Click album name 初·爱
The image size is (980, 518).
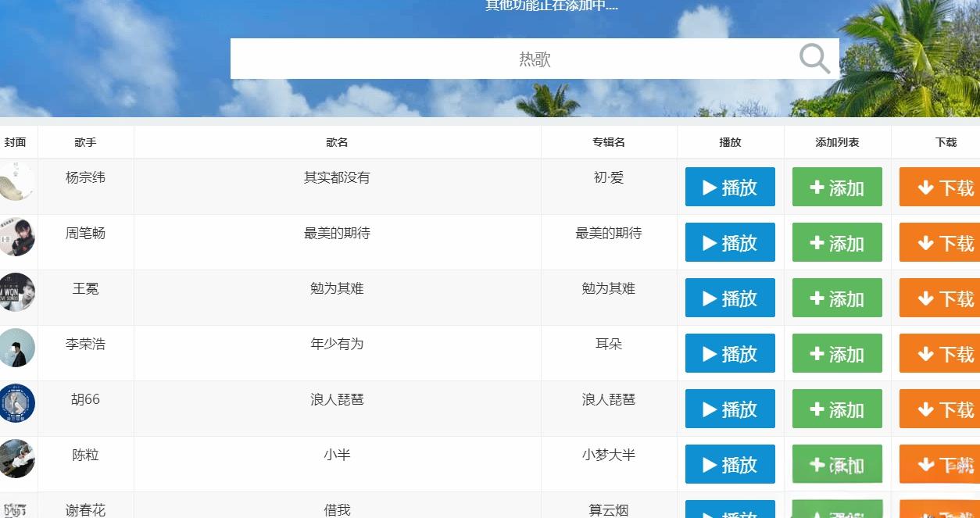point(609,177)
